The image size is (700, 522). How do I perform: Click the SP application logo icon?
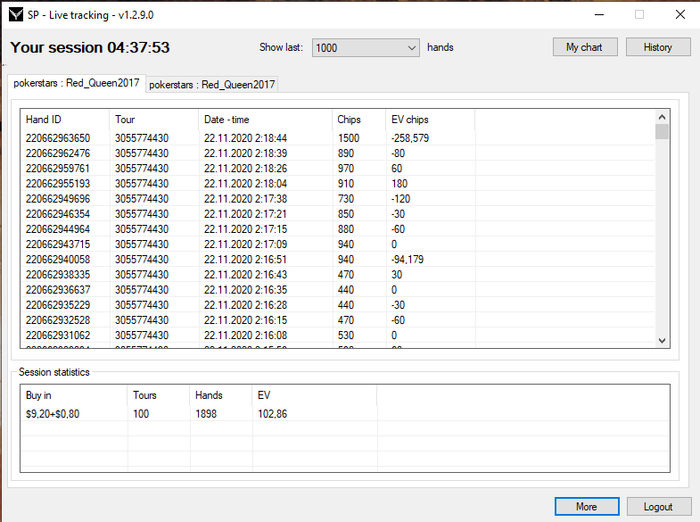[16, 15]
